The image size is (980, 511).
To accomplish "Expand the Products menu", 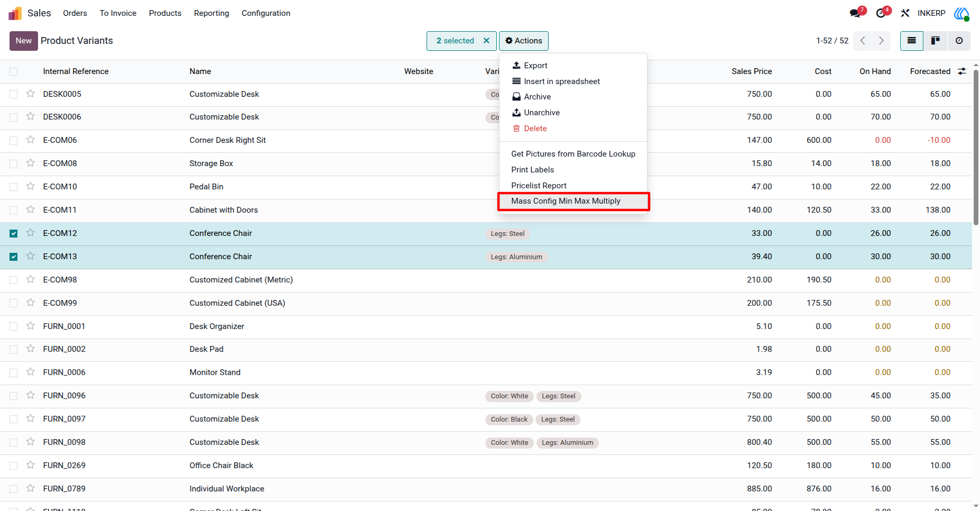I will (165, 13).
